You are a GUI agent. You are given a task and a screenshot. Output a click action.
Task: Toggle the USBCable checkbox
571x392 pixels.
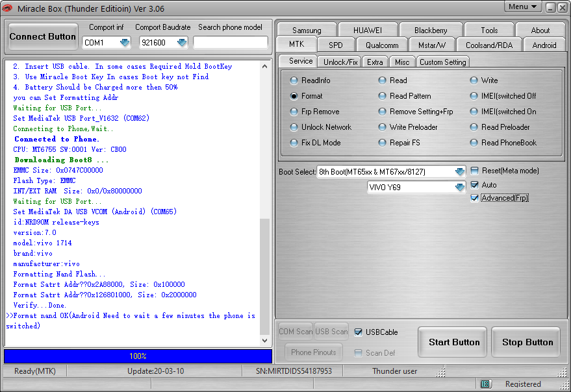coord(359,332)
